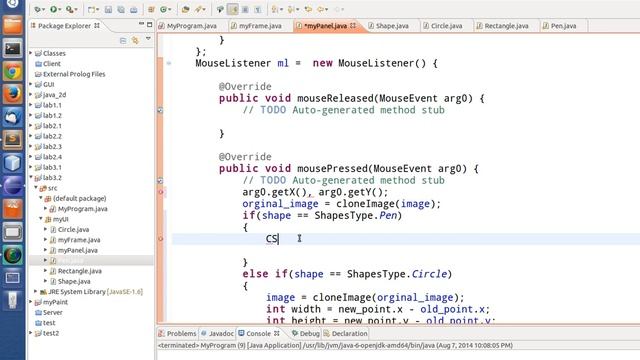This screenshot has width=640, height=360.
Task: Click the error marker beside arg0.getX() line
Action: pyautogui.click(x=160, y=192)
